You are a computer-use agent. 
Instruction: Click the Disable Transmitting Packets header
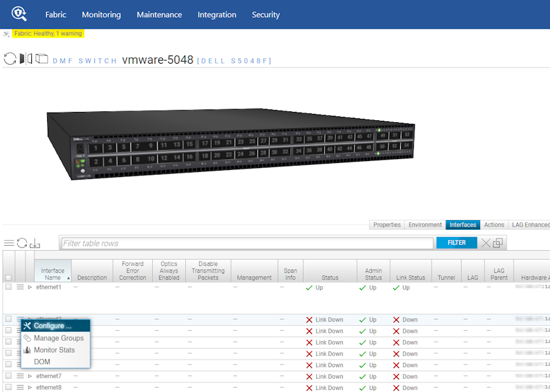pos(208,270)
